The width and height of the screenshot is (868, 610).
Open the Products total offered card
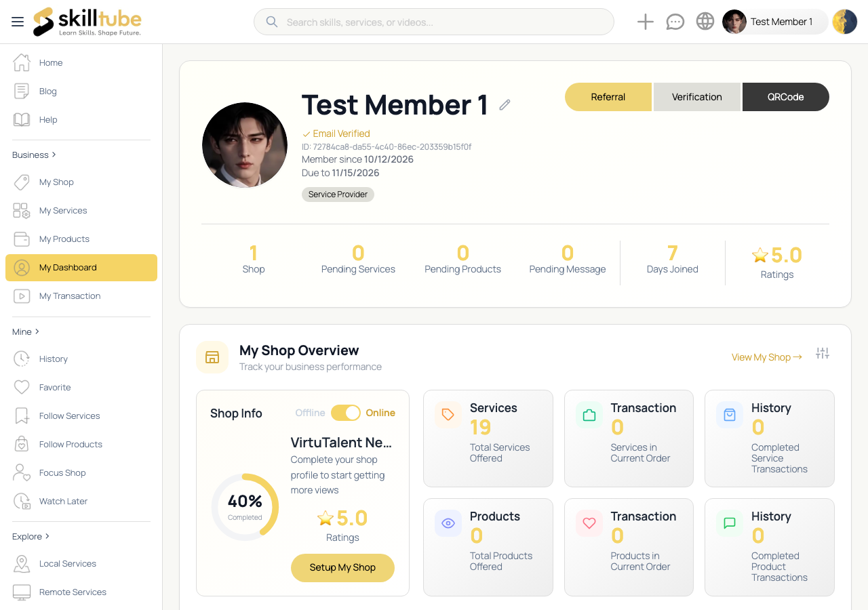(x=488, y=547)
